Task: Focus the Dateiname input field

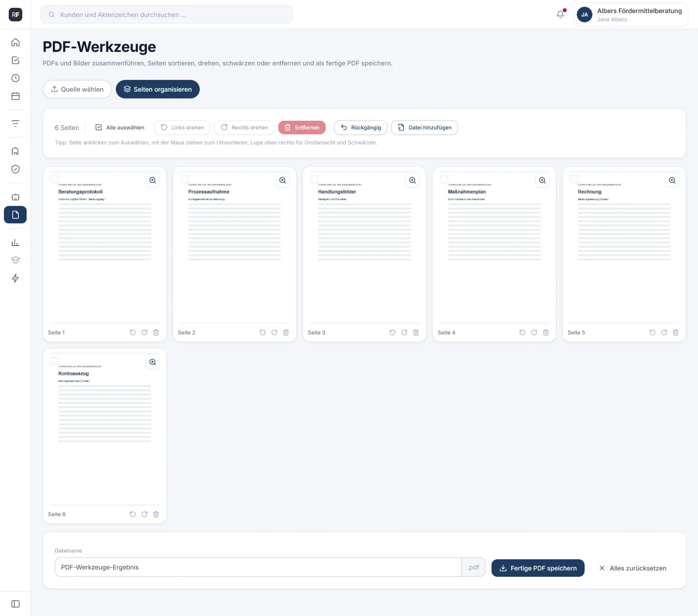Action: [258, 567]
